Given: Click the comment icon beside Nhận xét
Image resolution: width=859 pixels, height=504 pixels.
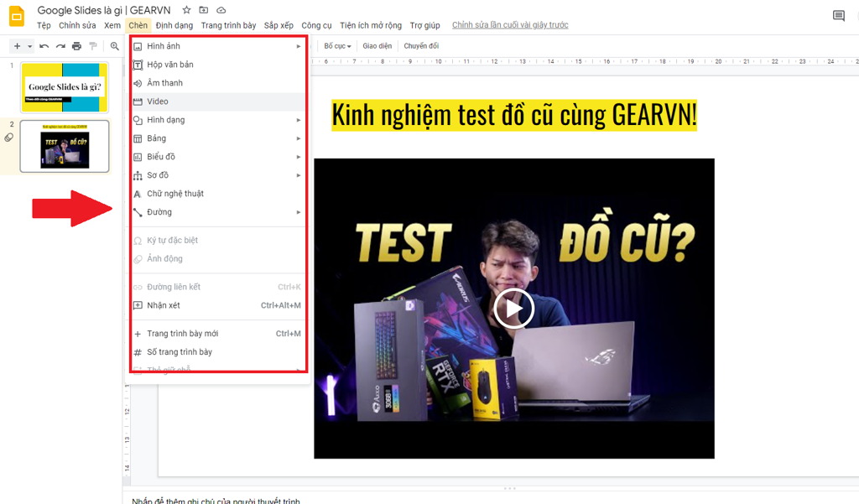Looking at the screenshot, I should [x=138, y=306].
